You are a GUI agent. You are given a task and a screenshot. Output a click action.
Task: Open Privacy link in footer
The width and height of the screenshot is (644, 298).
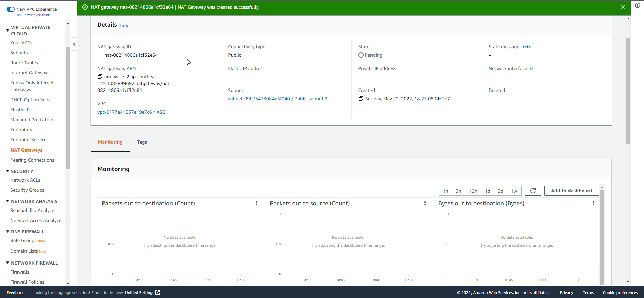(566, 293)
